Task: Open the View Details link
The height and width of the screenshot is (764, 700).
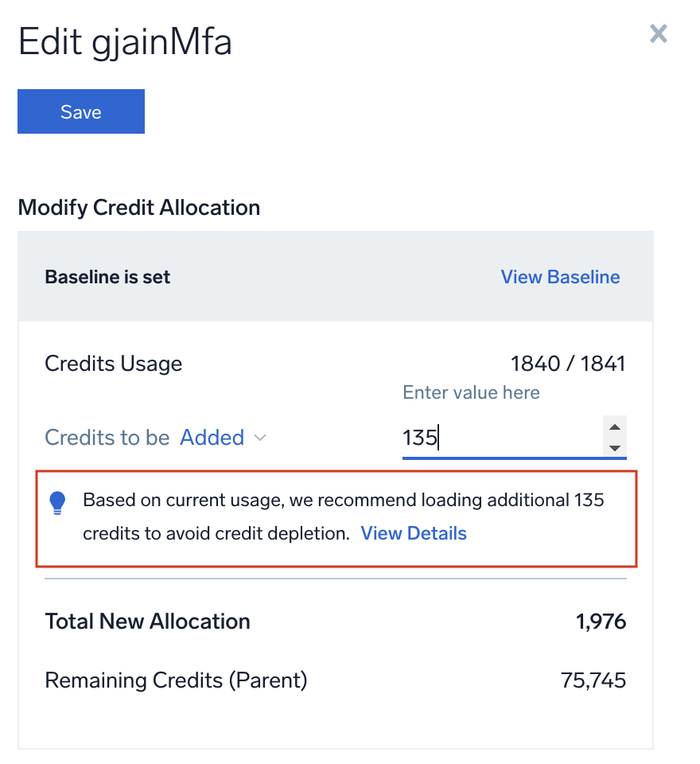Action: pos(414,533)
